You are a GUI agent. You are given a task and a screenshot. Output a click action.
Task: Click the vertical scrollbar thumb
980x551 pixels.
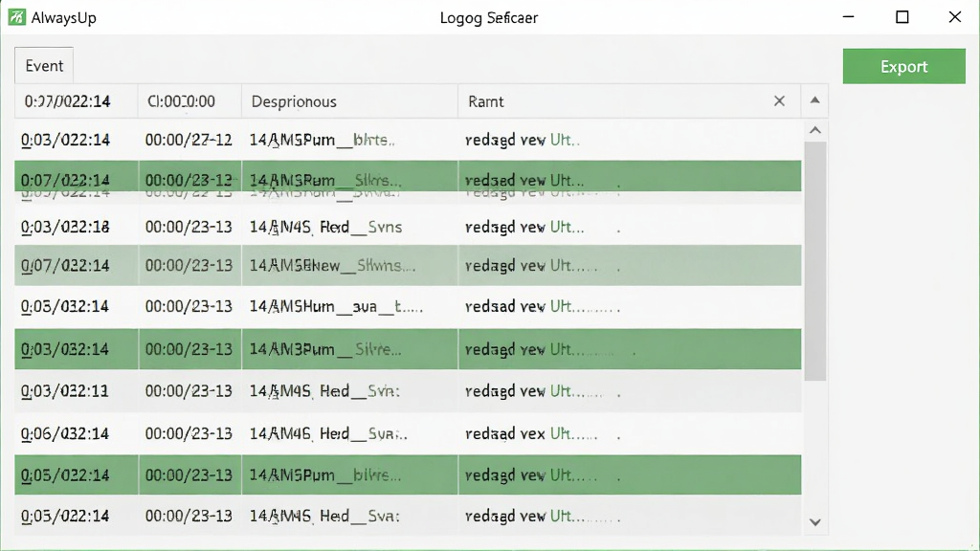815,261
